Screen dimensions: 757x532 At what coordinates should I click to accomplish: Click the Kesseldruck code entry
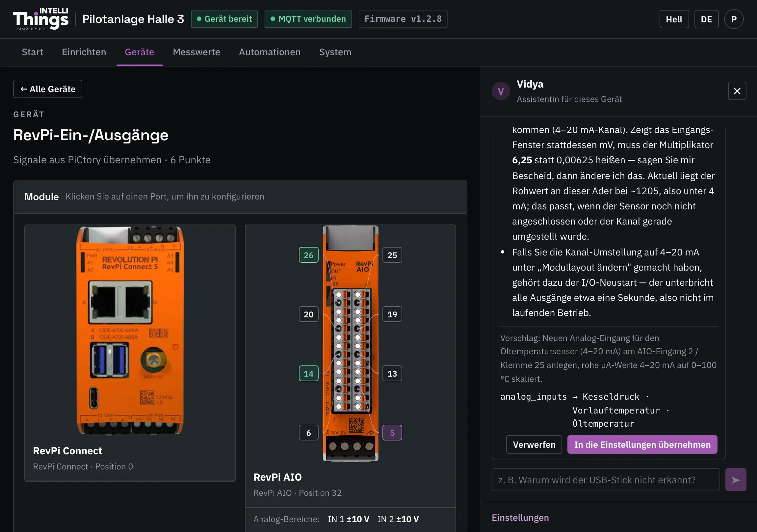611,397
